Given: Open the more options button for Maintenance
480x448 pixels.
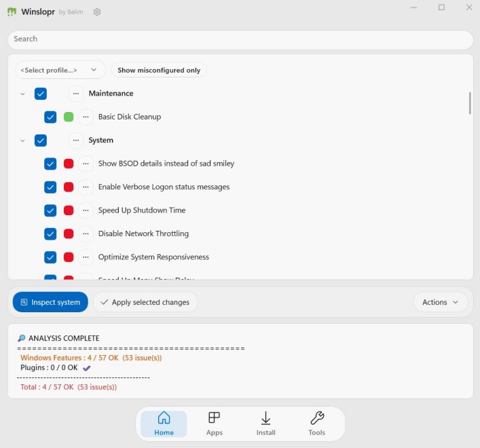Looking at the screenshot, I should 76,94.
